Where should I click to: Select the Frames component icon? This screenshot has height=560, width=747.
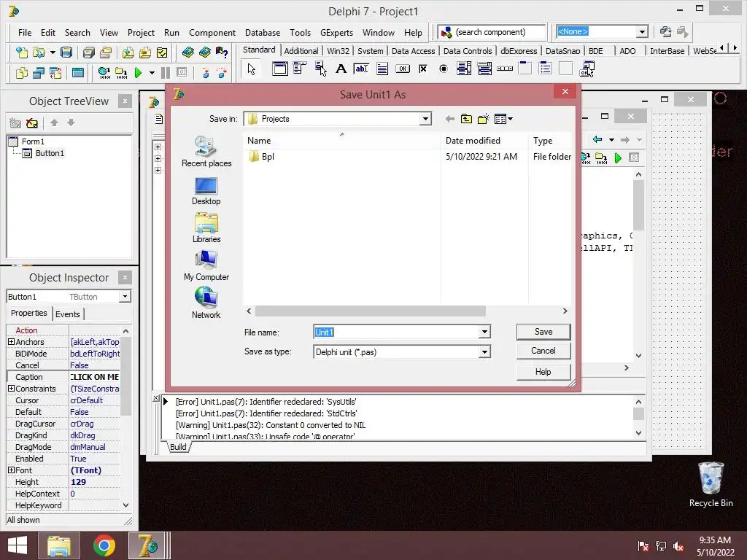[x=279, y=69]
